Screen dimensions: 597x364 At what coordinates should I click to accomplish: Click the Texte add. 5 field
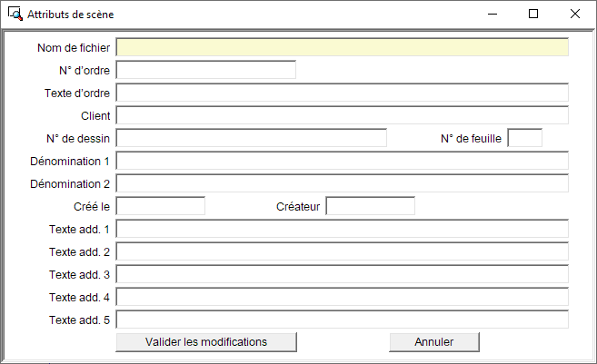[x=342, y=320]
